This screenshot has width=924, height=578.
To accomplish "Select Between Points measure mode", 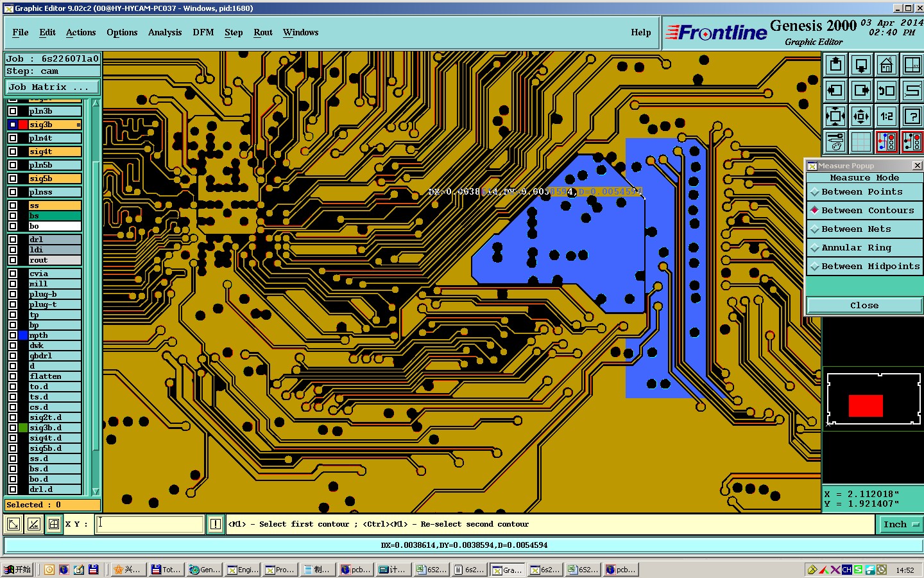I will tap(864, 192).
